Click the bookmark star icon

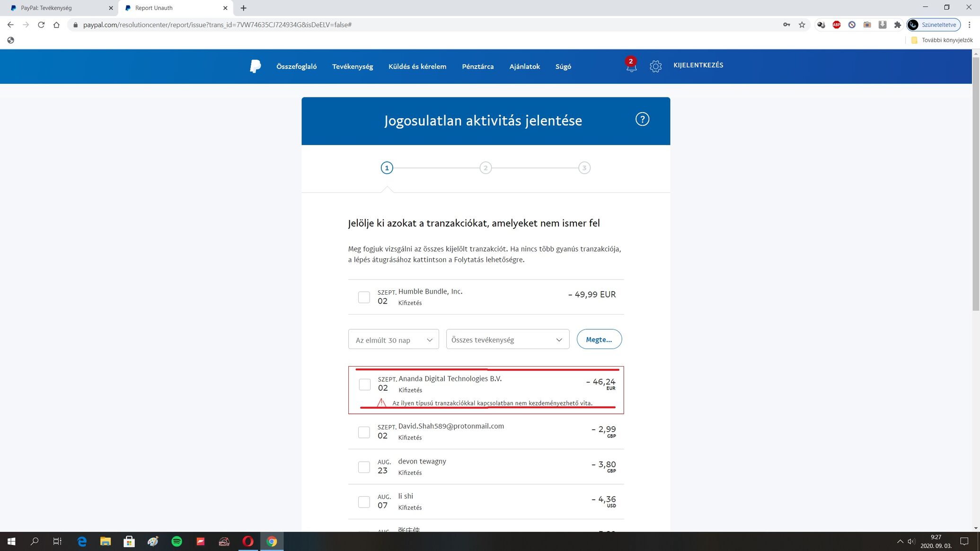coord(802,25)
